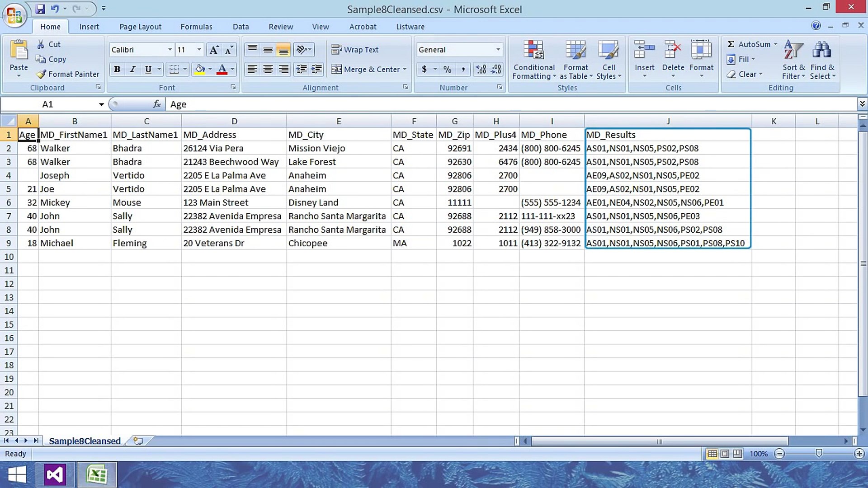Expand the formula bar

(862, 104)
